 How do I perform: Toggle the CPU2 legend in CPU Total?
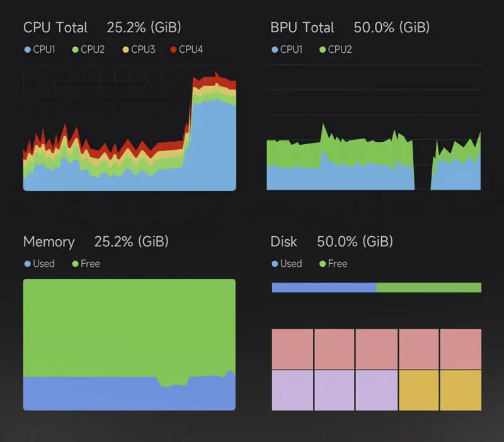point(88,49)
